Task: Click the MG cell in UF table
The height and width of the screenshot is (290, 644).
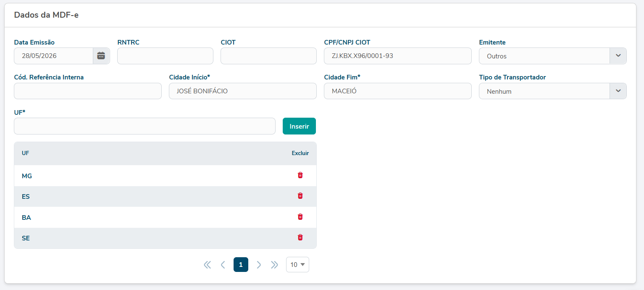Action: tap(27, 176)
